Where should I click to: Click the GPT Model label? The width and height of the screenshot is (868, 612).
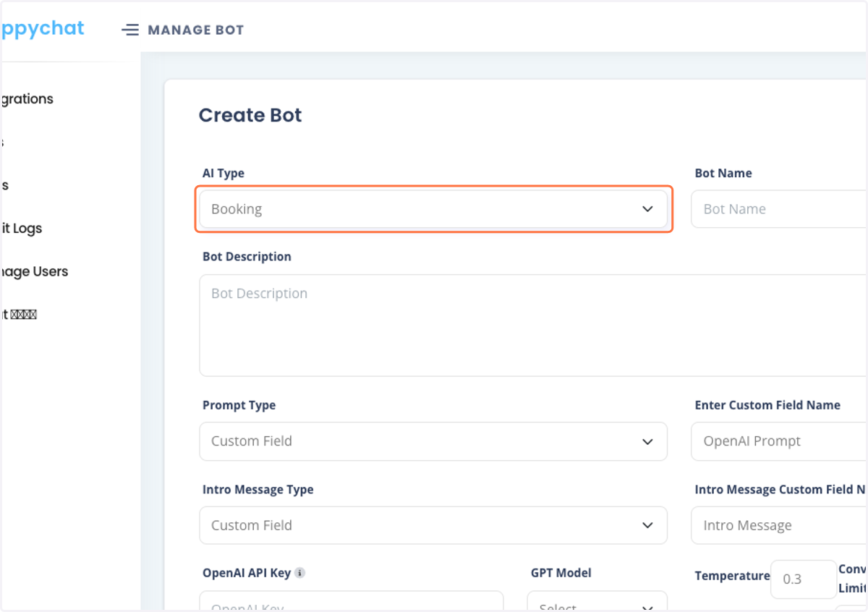click(x=561, y=573)
